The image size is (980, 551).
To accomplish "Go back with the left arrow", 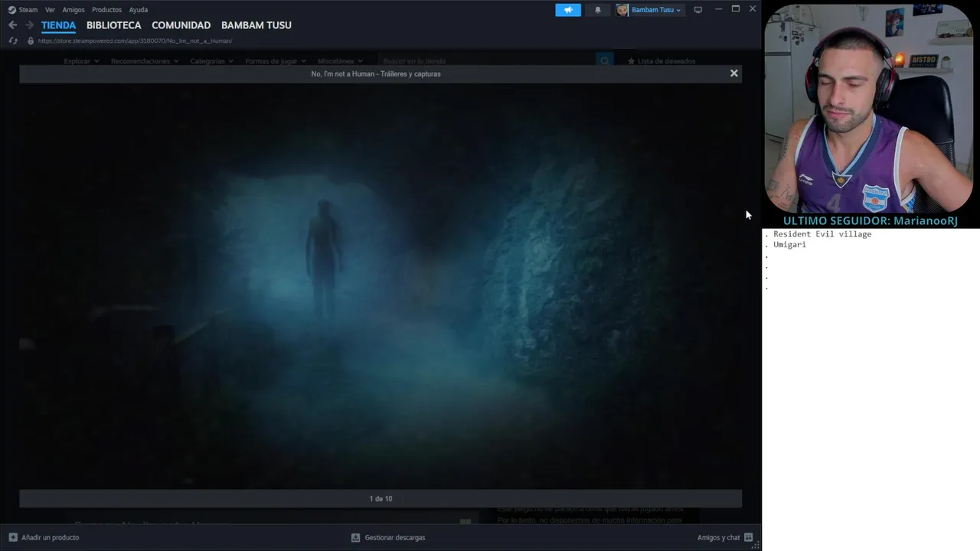I will (x=12, y=25).
